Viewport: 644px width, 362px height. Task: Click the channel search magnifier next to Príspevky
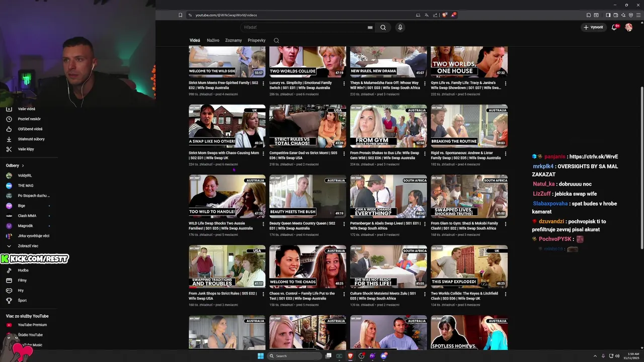tap(276, 40)
